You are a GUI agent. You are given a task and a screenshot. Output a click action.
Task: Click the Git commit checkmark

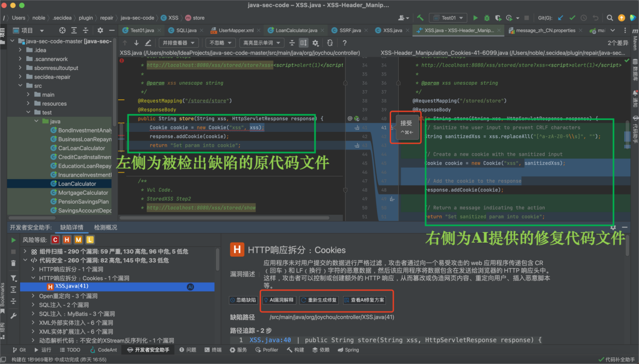click(x=572, y=18)
